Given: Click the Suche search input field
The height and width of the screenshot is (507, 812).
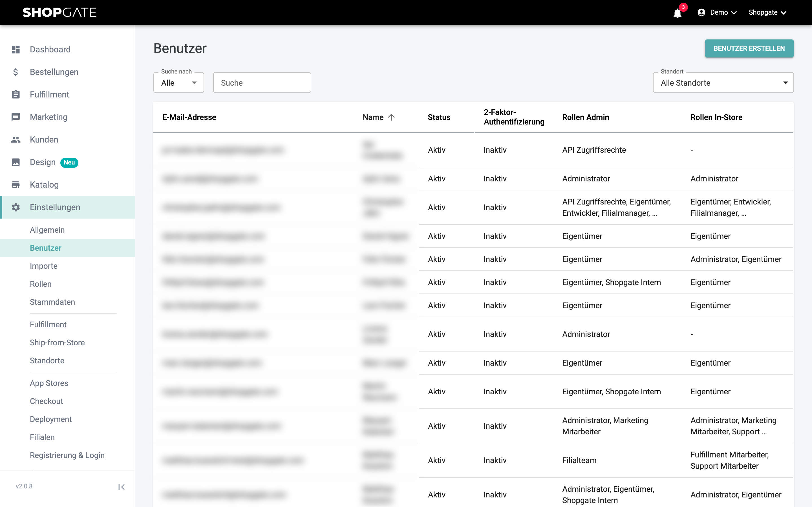Looking at the screenshot, I should [262, 83].
